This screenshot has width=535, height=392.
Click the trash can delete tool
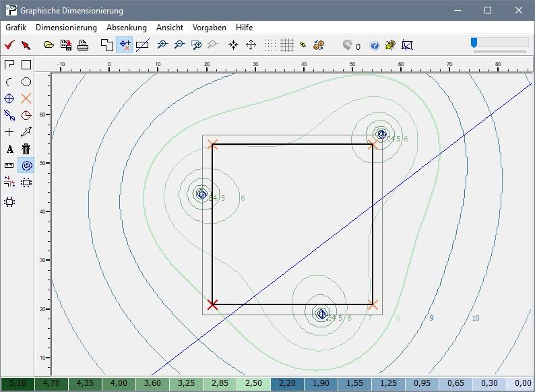[x=26, y=149]
